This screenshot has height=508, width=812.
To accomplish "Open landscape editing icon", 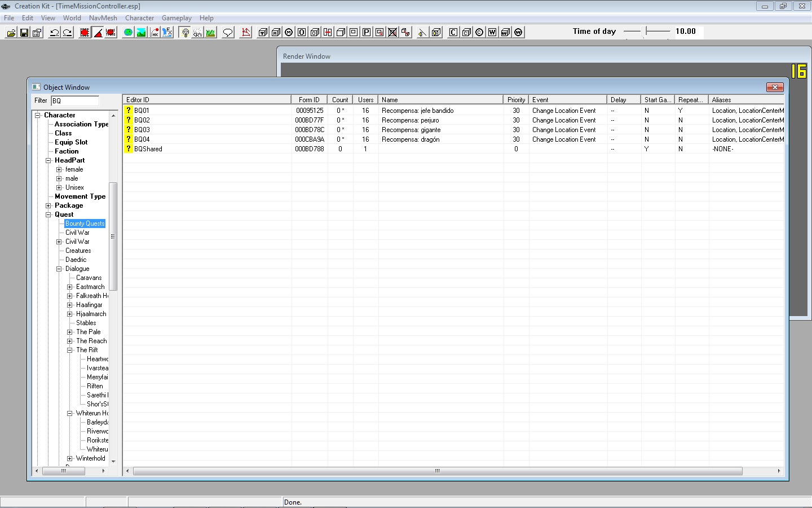I will point(141,32).
